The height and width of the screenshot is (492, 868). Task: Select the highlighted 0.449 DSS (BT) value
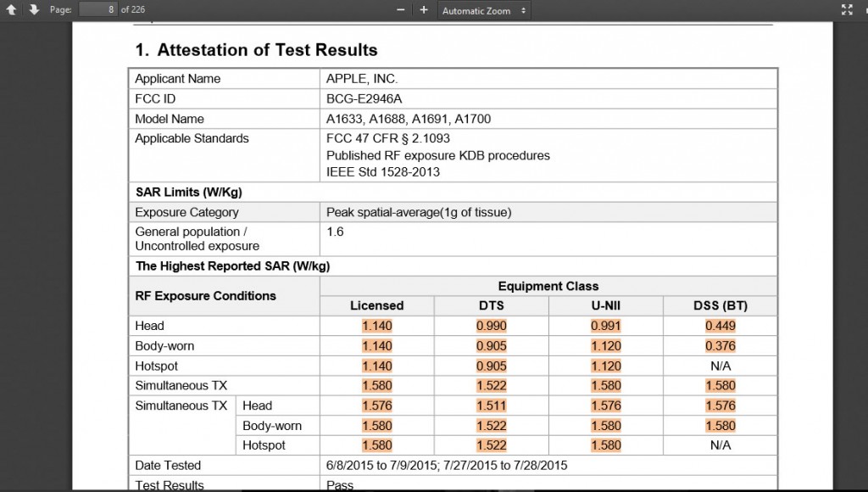coord(720,326)
